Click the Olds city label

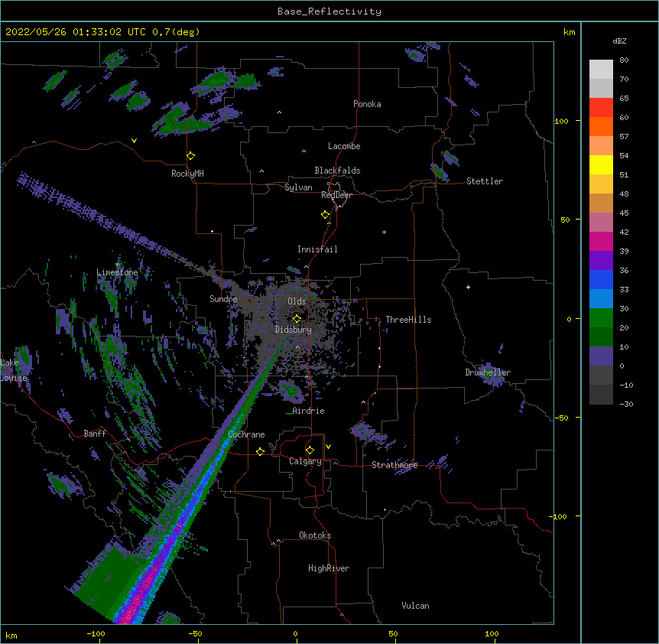tap(297, 301)
